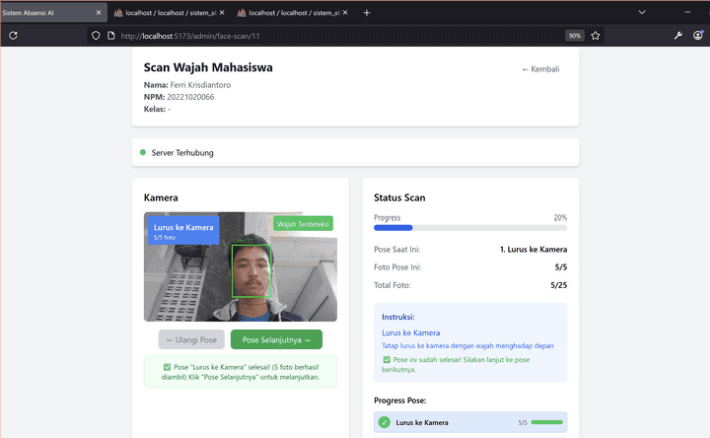This screenshot has height=438, width=710.
Task: Click the Scan Wajah Mahasiswa heading
Action: pos(208,67)
